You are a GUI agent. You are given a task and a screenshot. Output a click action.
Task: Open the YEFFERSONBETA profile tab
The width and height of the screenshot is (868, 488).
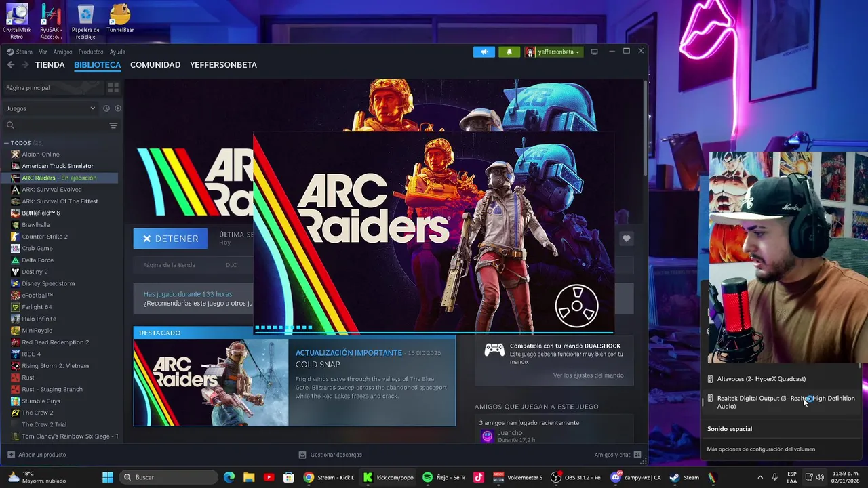(x=223, y=65)
